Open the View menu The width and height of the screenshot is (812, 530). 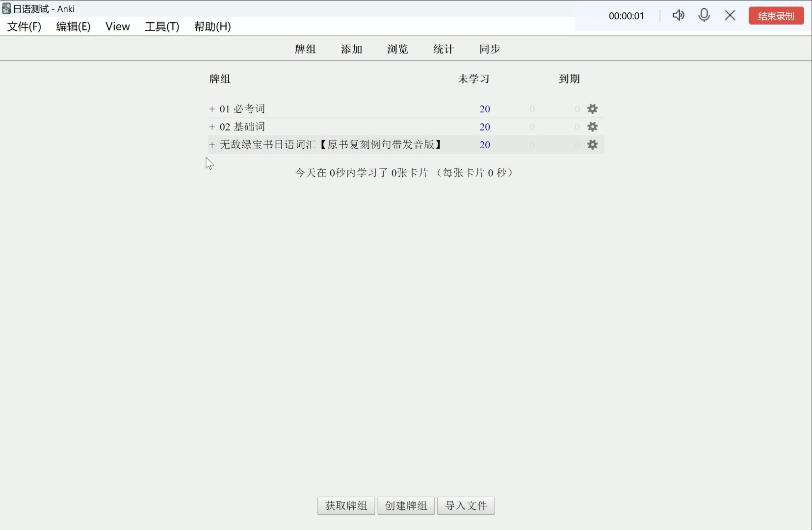coord(118,26)
